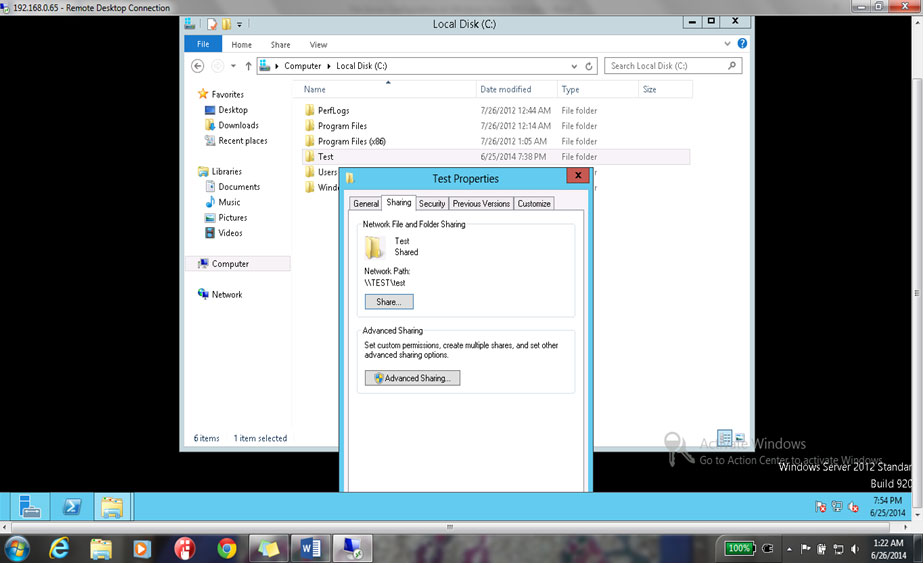The width and height of the screenshot is (924, 565).
Task: Open the Previous Versions tab
Action: (x=481, y=203)
